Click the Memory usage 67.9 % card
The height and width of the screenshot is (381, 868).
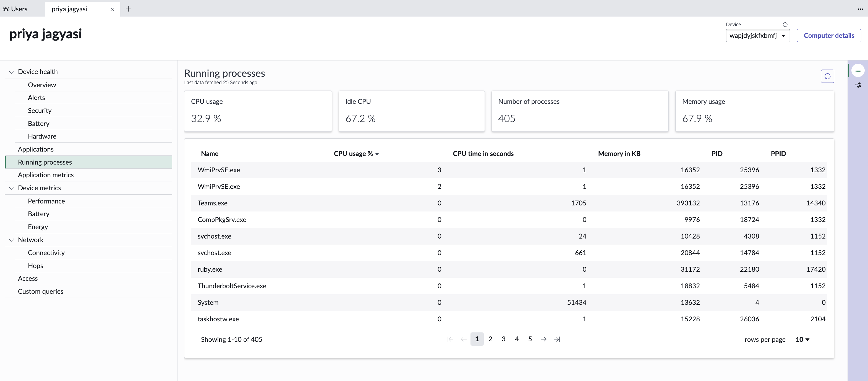(754, 112)
